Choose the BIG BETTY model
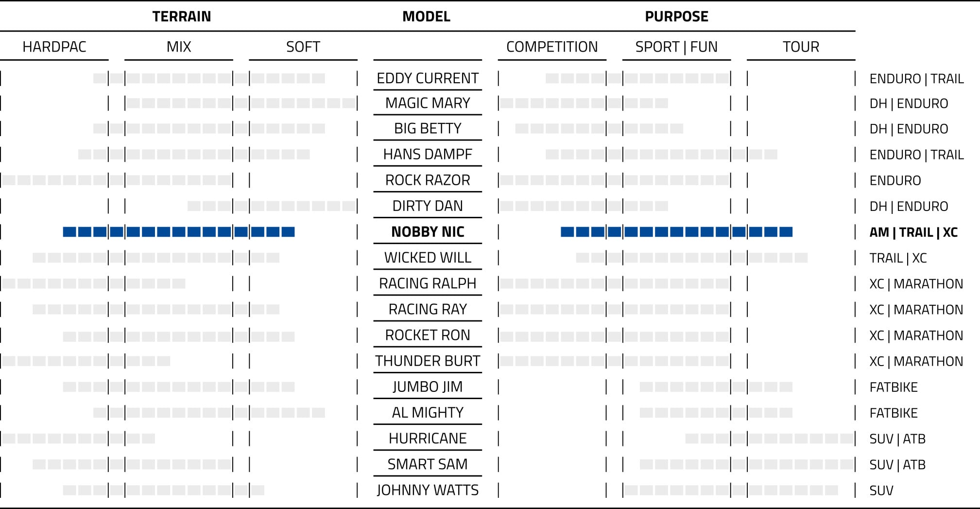 click(428, 128)
